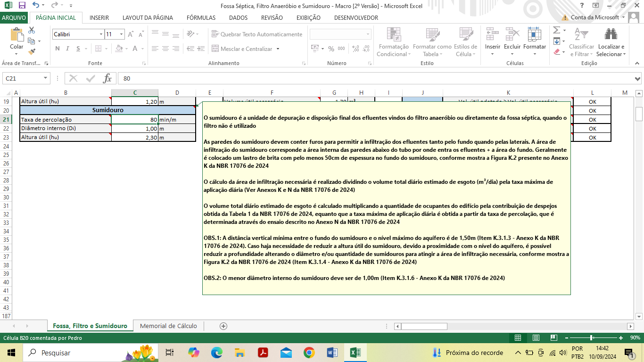Click the Save icon in quick access toolbar
The width and height of the screenshot is (644, 362).
(x=22, y=6)
